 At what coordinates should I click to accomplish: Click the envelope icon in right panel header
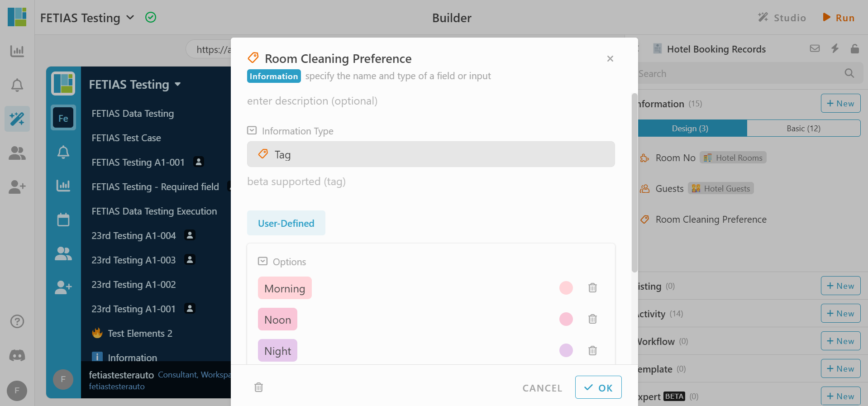815,48
